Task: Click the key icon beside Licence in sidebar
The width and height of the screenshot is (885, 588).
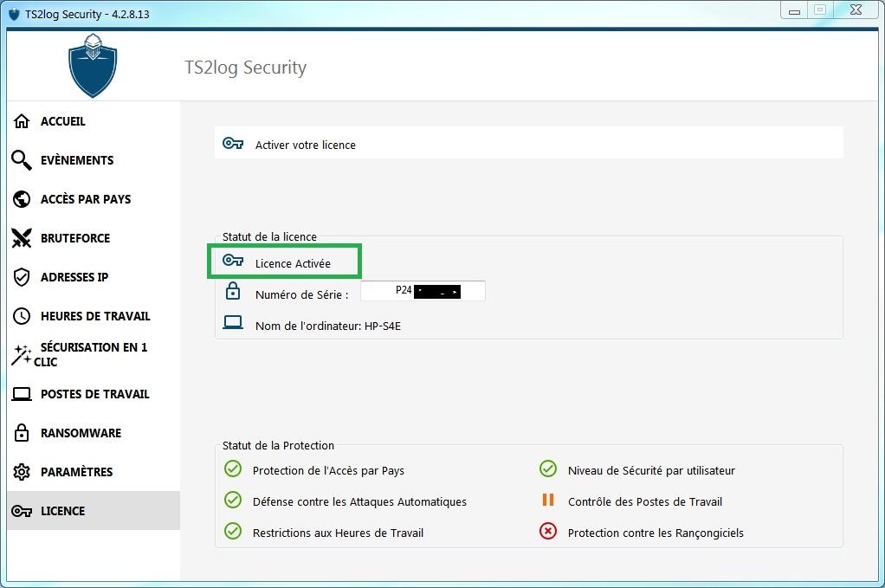Action: point(22,511)
